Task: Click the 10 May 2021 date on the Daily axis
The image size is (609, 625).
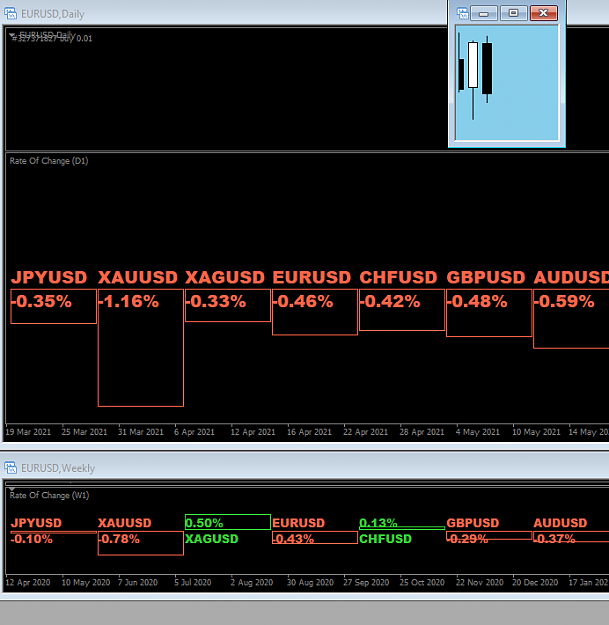Action: point(536,432)
